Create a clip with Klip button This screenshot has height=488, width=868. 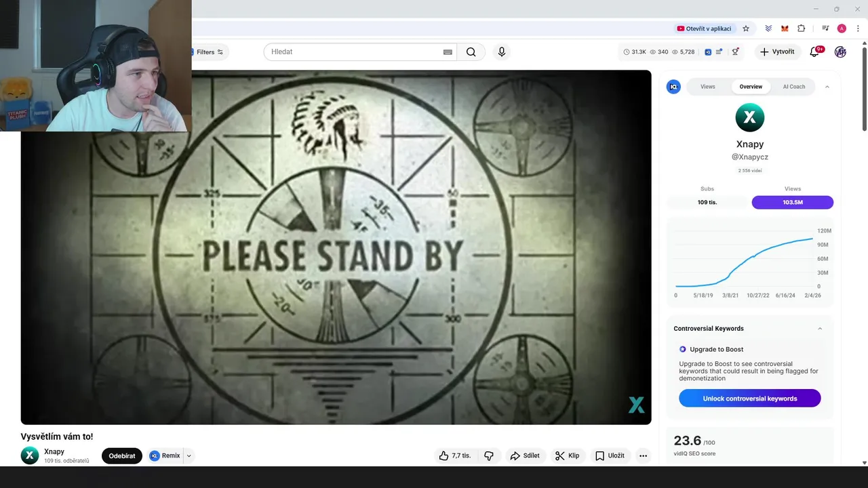567,455
